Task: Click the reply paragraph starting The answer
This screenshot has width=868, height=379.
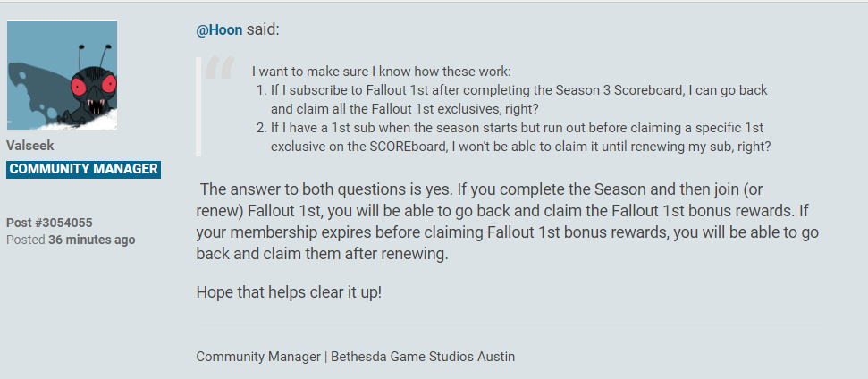Action: [507, 222]
